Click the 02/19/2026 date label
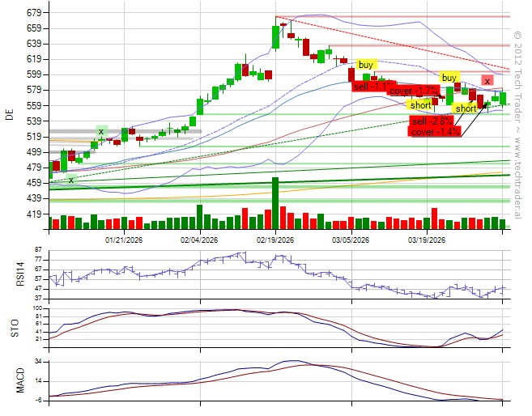This screenshot has height=416, width=532. pos(275,240)
